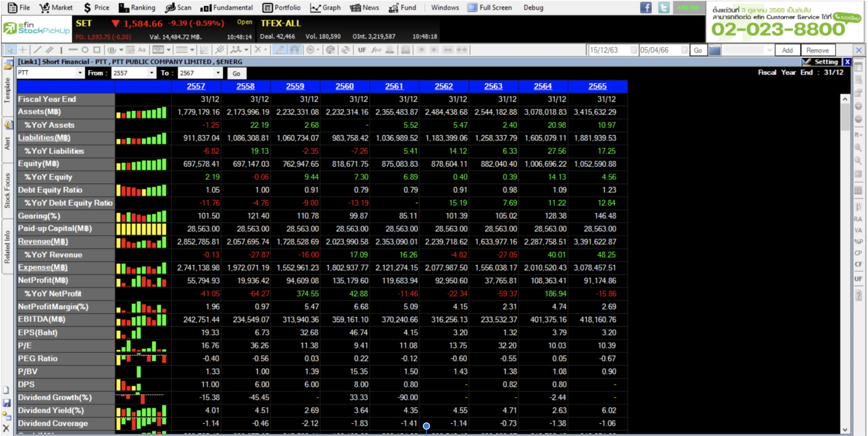Screen dimensions: 868x436
Task: Open the blue folder icon beside Go
Action: 714,50
